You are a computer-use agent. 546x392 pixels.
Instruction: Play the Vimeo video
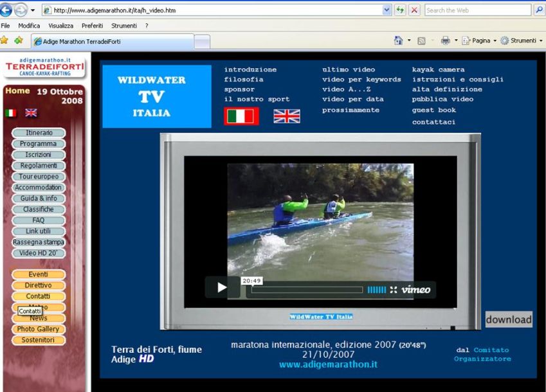pyautogui.click(x=222, y=287)
